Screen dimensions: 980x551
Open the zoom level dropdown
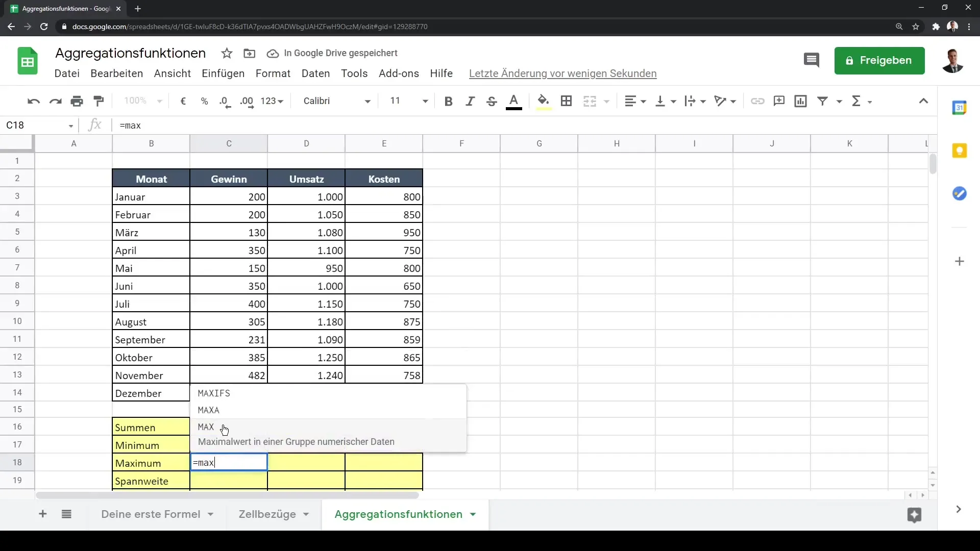[143, 101]
